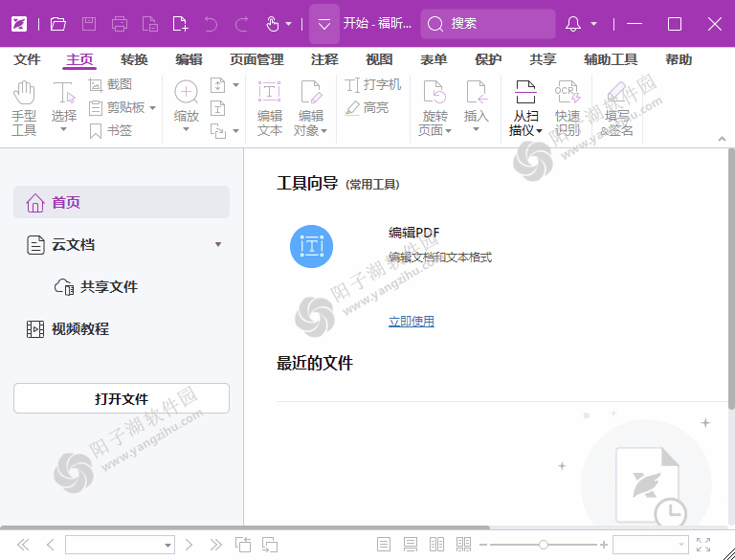
Task: Select the Hand tool (手型工具)
Action: [x=24, y=108]
